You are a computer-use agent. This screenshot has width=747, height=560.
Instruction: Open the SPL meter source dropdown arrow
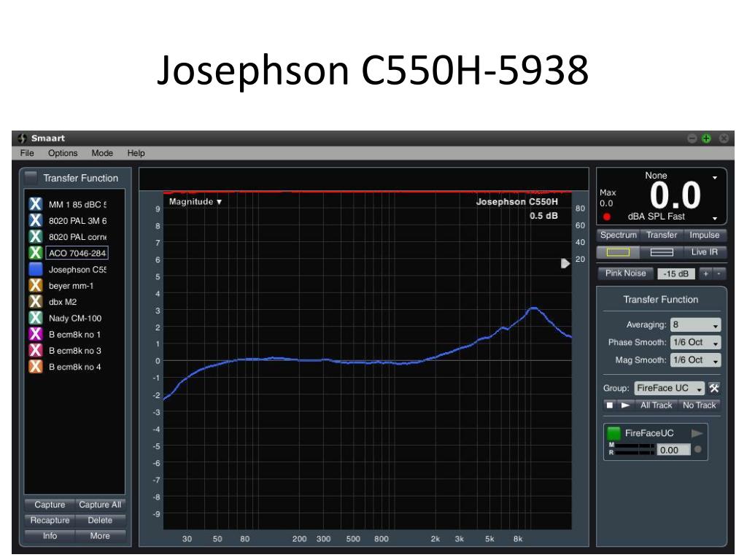tap(715, 178)
